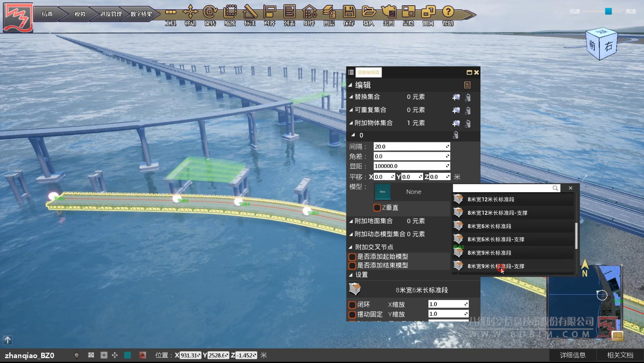The height and width of the screenshot is (363, 644).
Task: Click the 载入 load icon
Action: point(369,15)
